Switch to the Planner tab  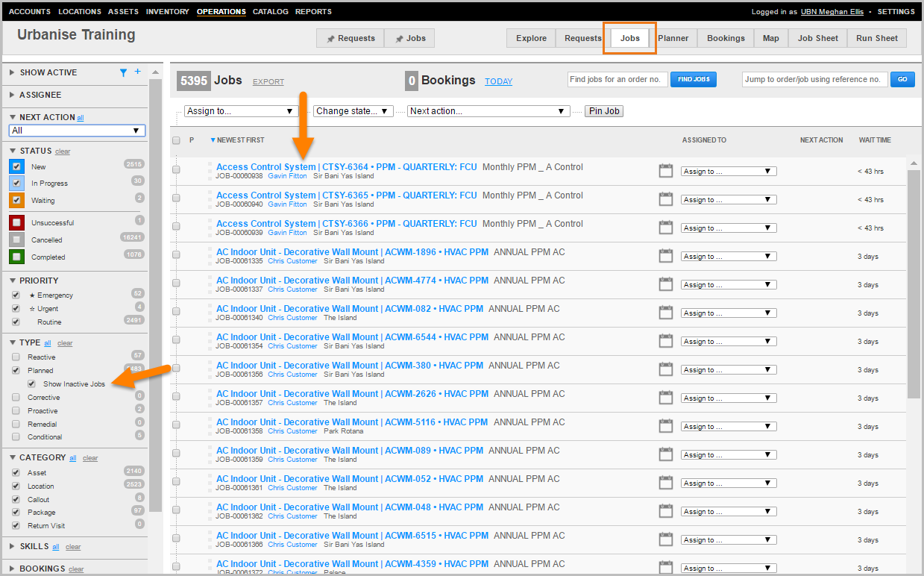point(673,38)
